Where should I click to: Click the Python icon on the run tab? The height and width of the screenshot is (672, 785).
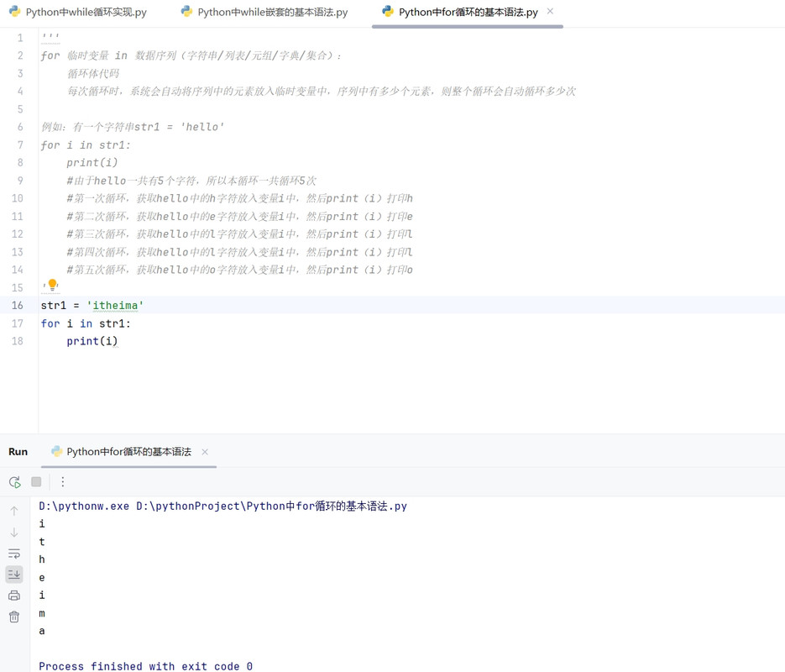[57, 451]
